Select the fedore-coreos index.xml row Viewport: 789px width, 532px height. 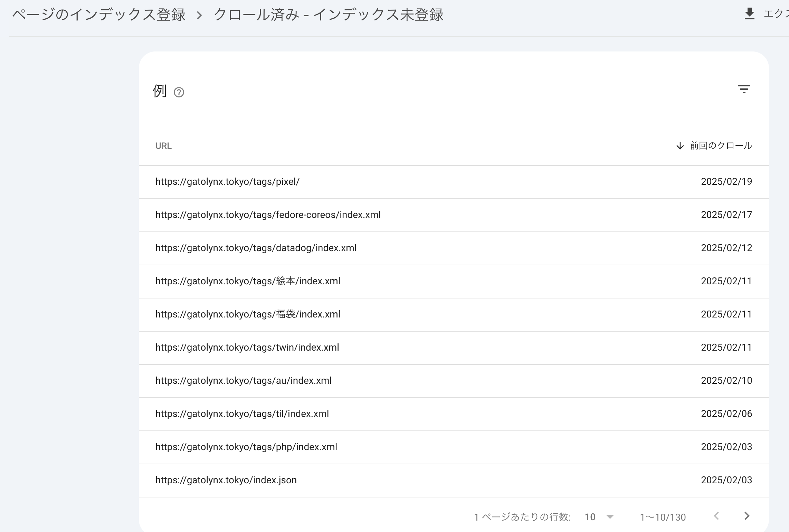[x=268, y=215]
